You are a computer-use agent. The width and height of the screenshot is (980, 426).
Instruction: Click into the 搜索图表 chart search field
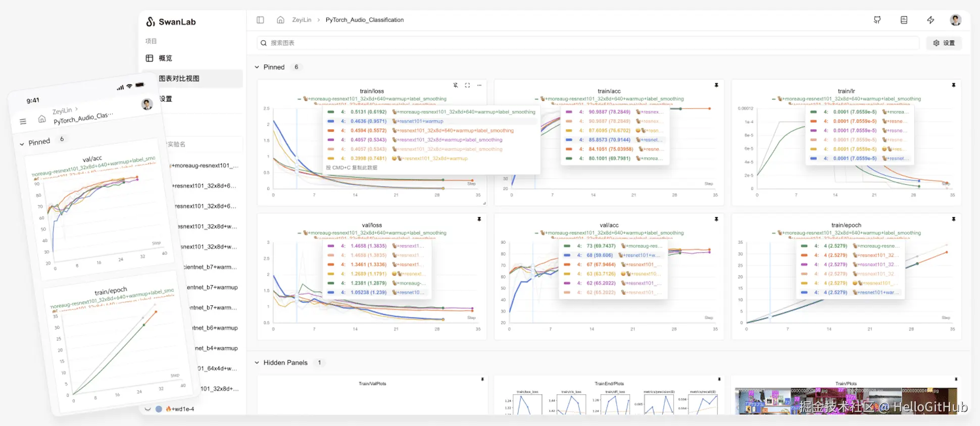click(588, 43)
